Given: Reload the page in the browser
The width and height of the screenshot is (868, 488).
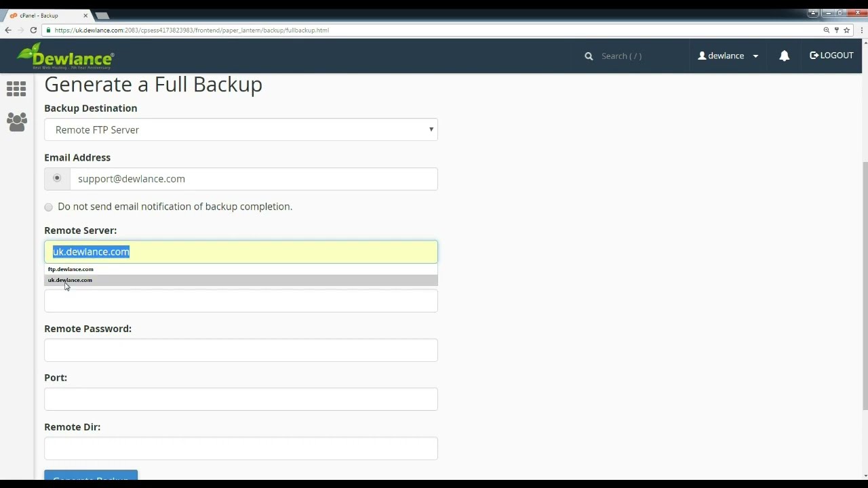Looking at the screenshot, I should point(33,30).
